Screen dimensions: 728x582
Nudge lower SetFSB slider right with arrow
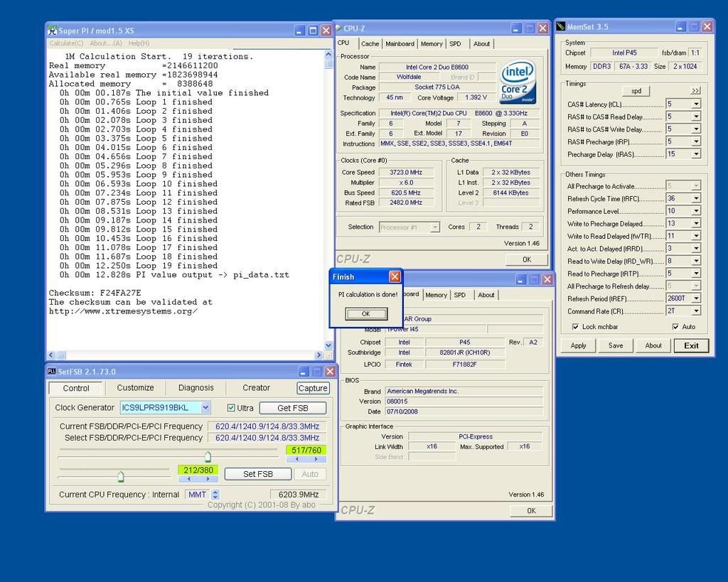pyautogui.click(x=208, y=478)
